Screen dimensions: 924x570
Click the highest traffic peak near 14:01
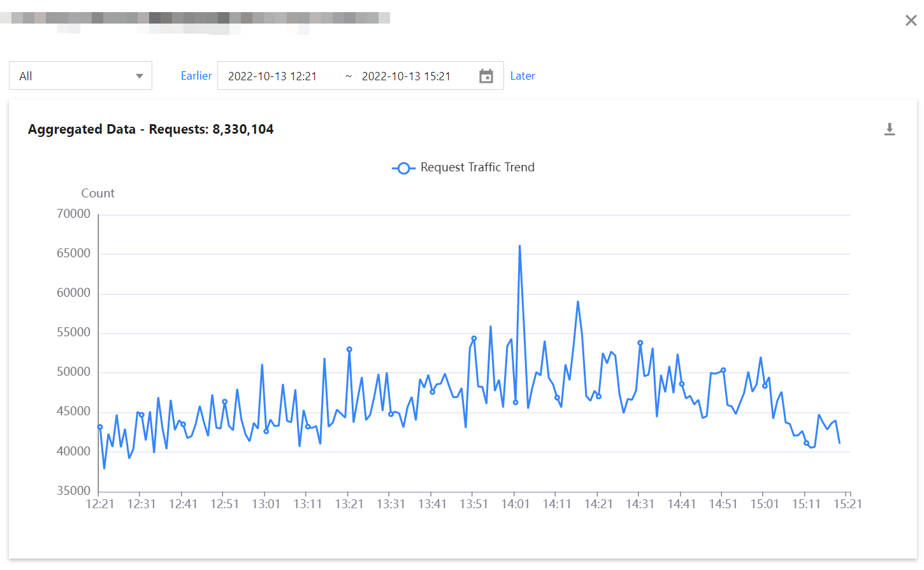pos(519,246)
